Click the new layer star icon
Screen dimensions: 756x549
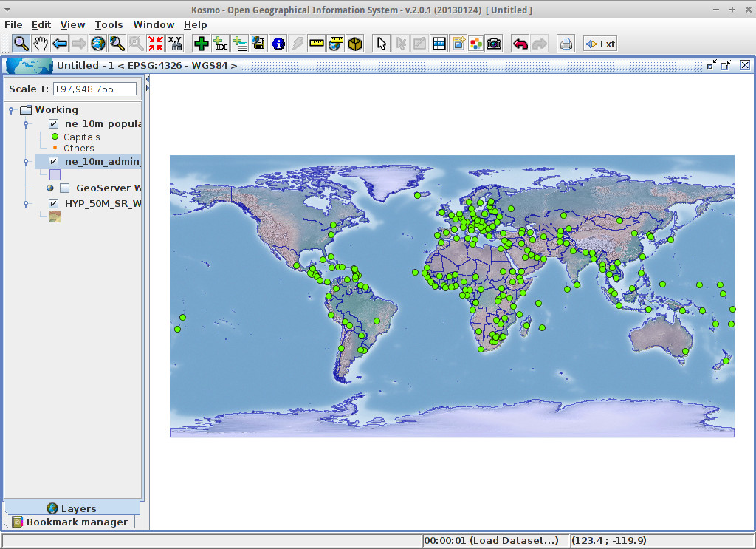458,44
